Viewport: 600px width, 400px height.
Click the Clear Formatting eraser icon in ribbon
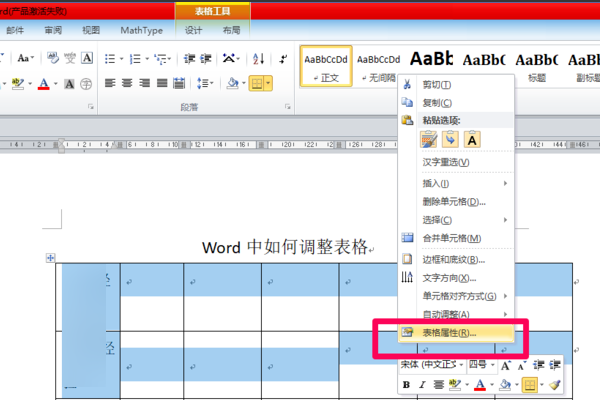click(53, 58)
